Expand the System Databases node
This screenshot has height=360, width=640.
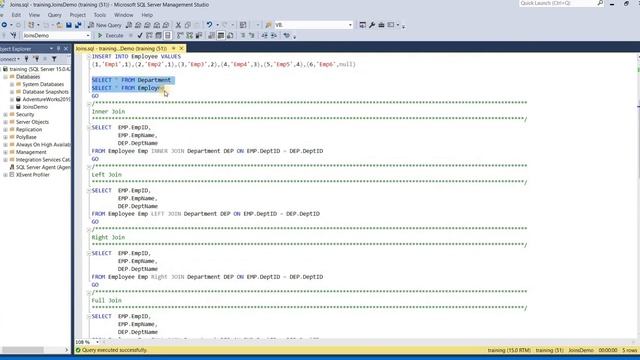12,84
